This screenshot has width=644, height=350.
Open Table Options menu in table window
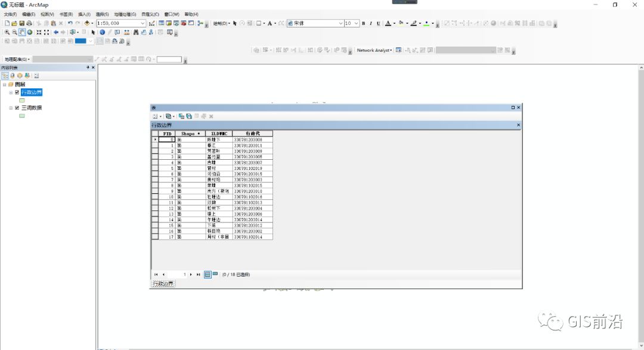(156, 116)
